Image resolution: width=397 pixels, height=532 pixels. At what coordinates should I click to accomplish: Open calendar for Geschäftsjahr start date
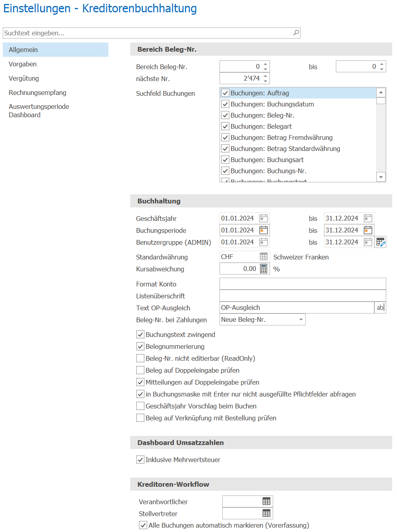click(264, 218)
